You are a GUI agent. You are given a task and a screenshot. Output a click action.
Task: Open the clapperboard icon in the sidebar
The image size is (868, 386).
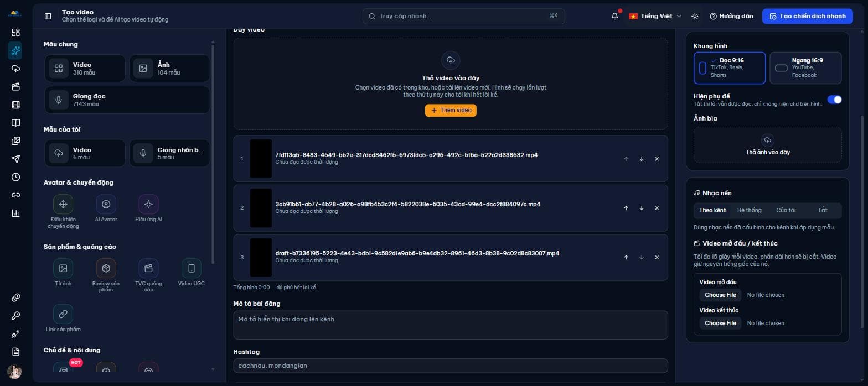pyautogui.click(x=15, y=87)
